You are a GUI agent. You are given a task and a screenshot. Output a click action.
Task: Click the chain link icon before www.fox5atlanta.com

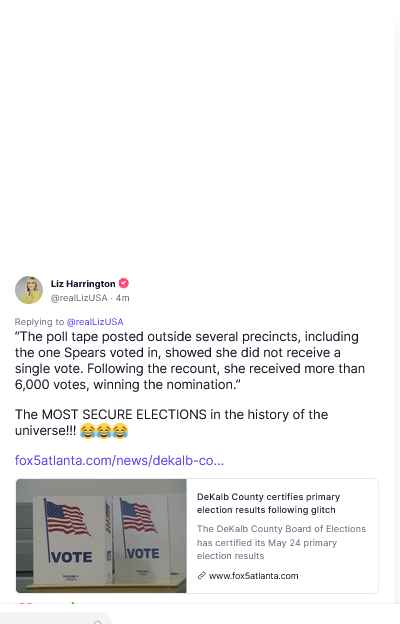(x=201, y=575)
